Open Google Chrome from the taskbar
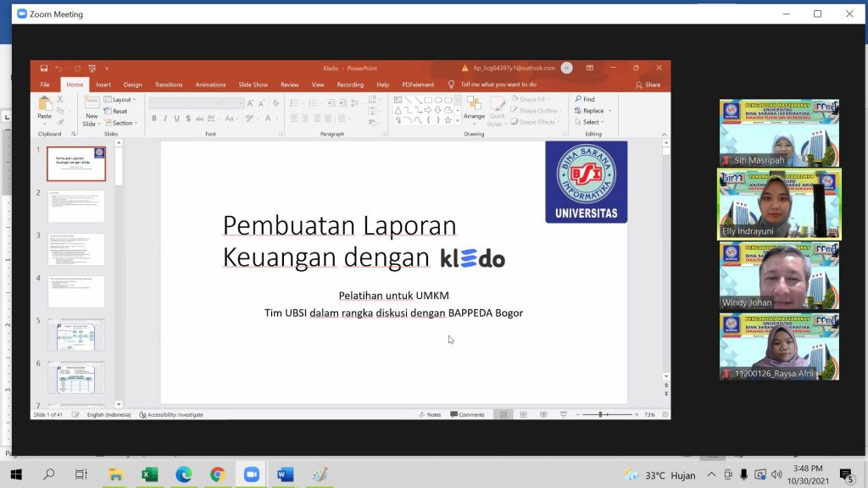 (217, 474)
